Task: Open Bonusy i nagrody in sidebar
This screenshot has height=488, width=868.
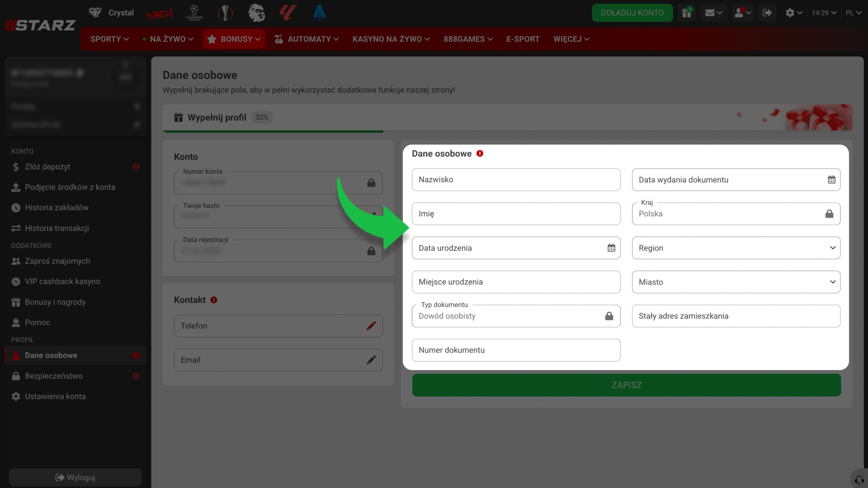Action: tap(75, 302)
